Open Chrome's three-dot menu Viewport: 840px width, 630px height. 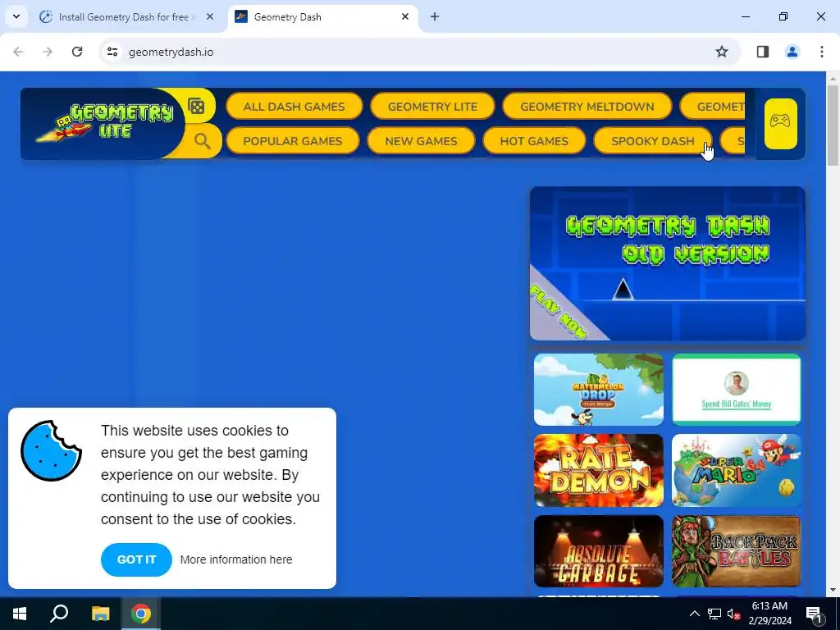[821, 52]
